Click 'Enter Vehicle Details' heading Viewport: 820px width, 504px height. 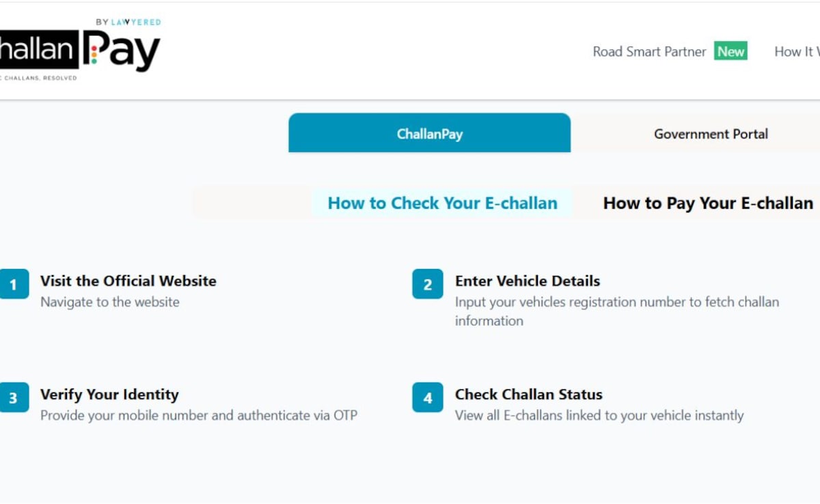(528, 281)
